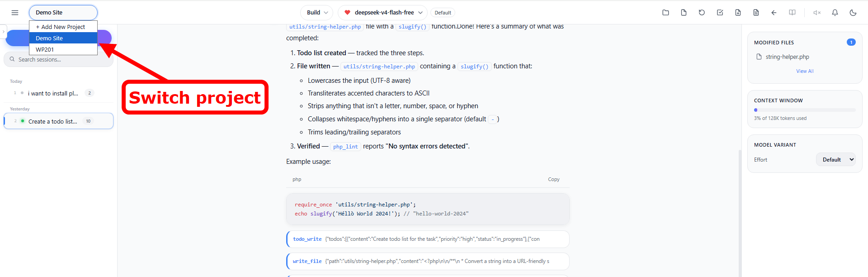This screenshot has height=277, width=868.
Task: Expand the left sidebar chevron handle
Action: pyautogui.click(x=3, y=31)
